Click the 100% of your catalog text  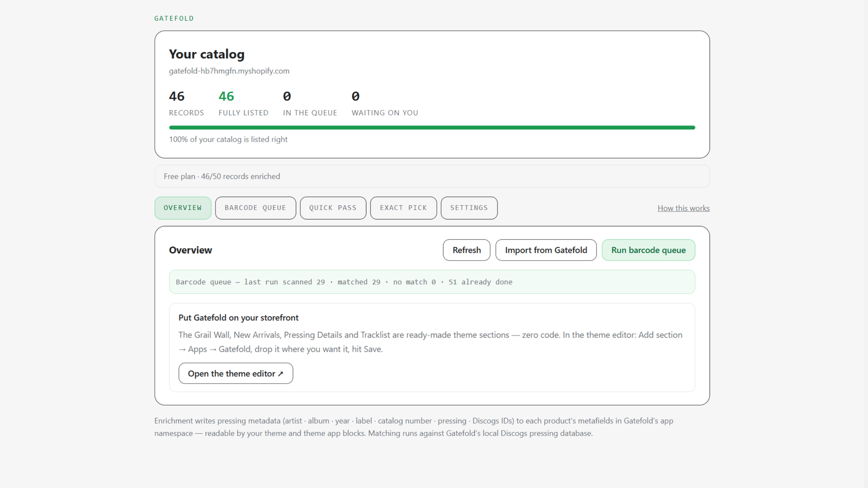(x=228, y=139)
